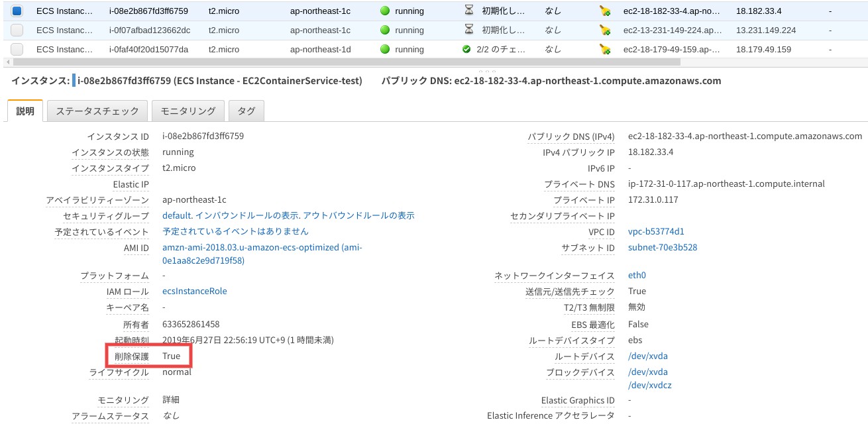868x424 pixels.
Task: Click the alarm bell icon for instance i-0faf40f20d15077da
Action: 604,50
